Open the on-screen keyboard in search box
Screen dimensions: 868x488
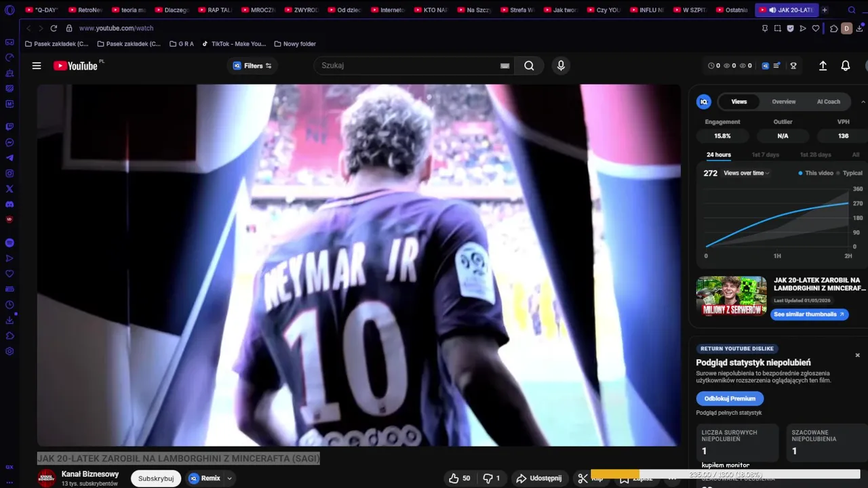(505, 66)
